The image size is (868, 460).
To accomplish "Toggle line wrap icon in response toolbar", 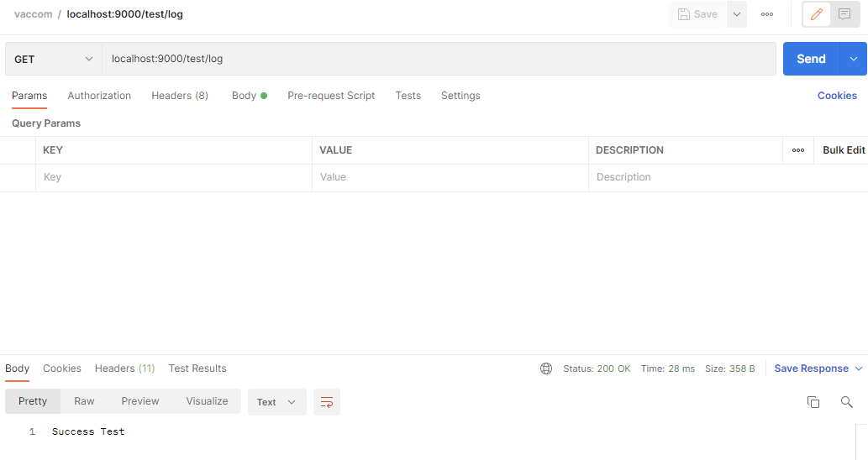I will click(327, 402).
